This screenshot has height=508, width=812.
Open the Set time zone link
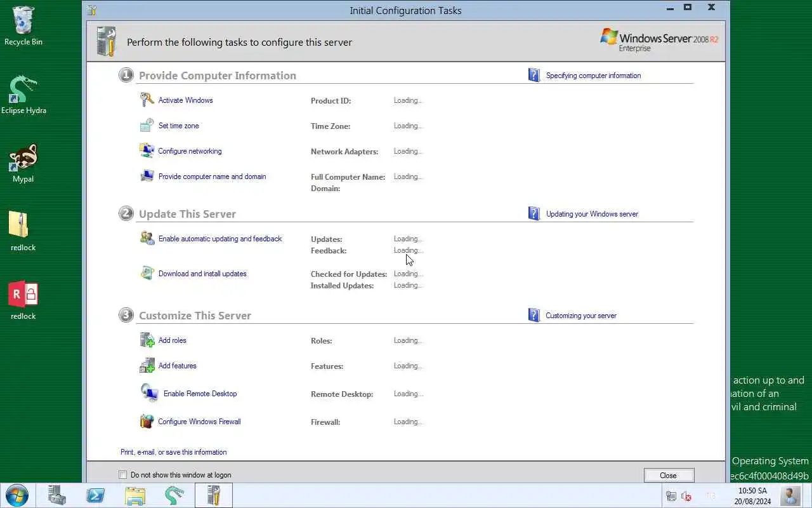(178, 126)
